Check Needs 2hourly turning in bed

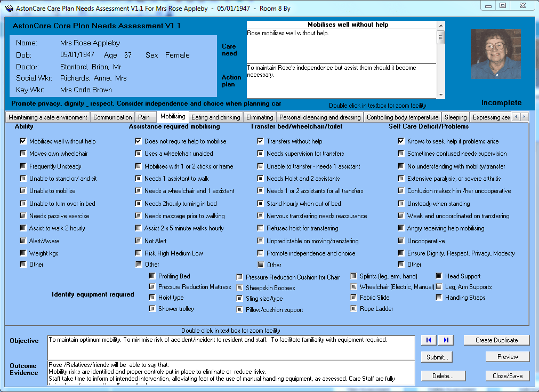(x=138, y=204)
